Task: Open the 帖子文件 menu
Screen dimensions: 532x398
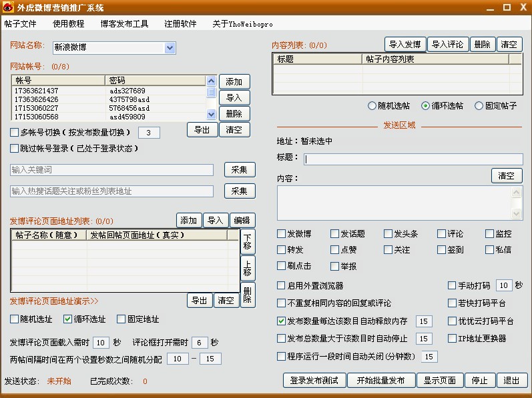Action: pyautogui.click(x=20, y=23)
